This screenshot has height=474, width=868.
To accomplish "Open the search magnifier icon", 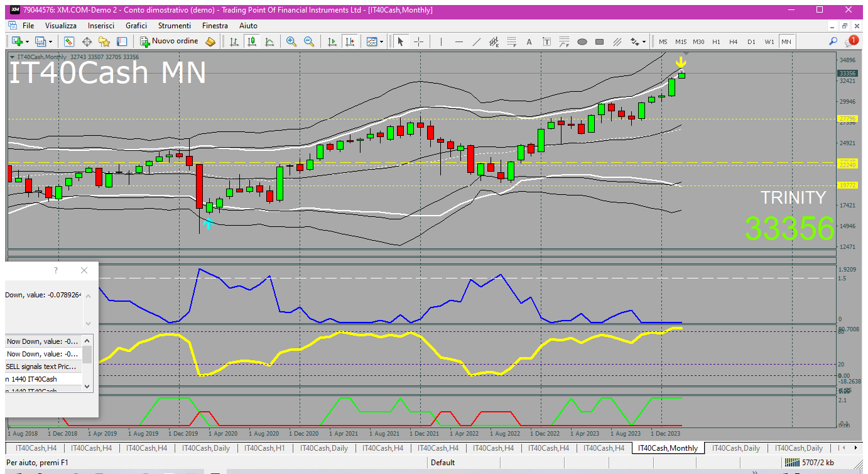I will pyautogui.click(x=833, y=41).
